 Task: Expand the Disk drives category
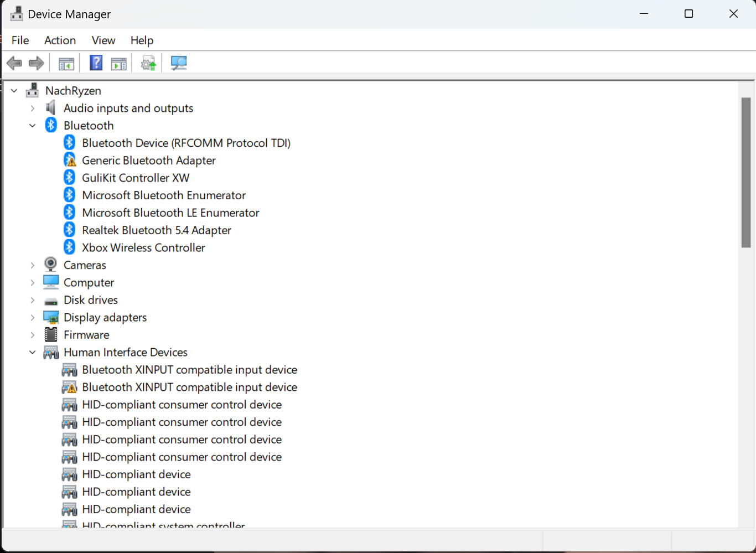tap(33, 300)
